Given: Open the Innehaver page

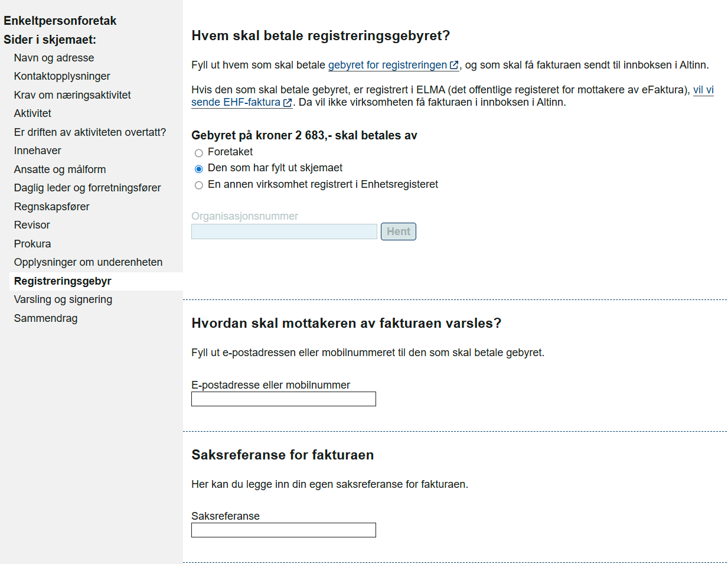Looking at the screenshot, I should 37,151.
